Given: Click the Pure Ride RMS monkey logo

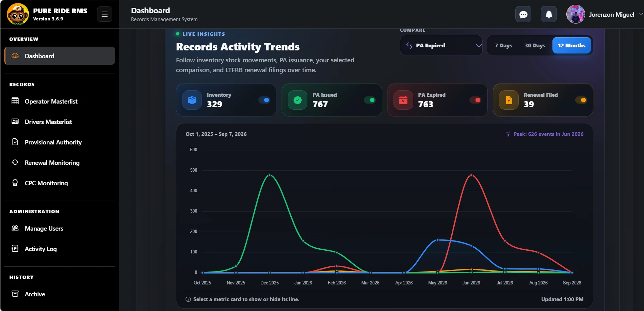Looking at the screenshot, I should (18, 14).
